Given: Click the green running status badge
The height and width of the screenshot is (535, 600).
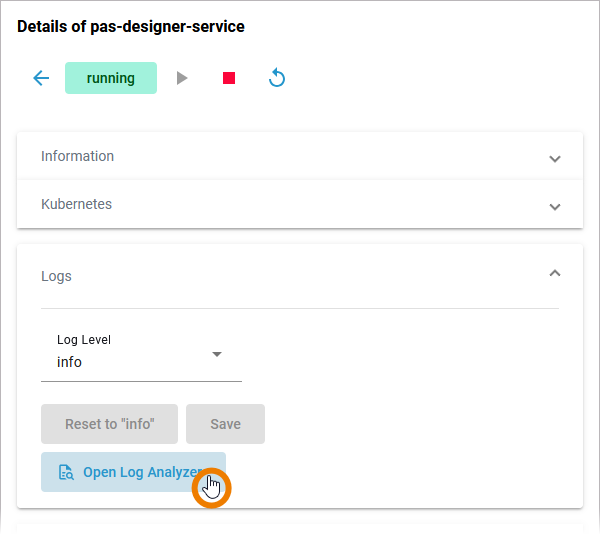Looking at the screenshot, I should [x=111, y=78].
